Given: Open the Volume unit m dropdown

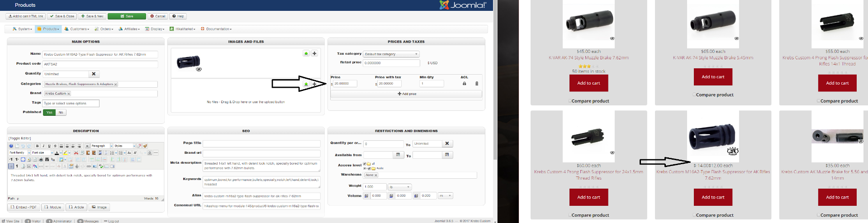Looking at the screenshot, I should click(445, 196).
